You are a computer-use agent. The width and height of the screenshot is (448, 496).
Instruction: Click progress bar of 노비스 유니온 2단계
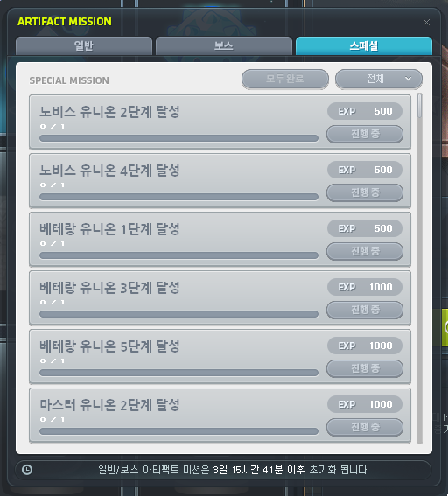coord(178,138)
